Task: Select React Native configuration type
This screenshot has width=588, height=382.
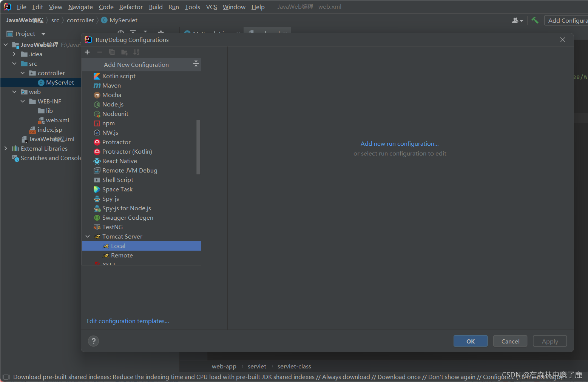Action: pyautogui.click(x=141, y=161)
